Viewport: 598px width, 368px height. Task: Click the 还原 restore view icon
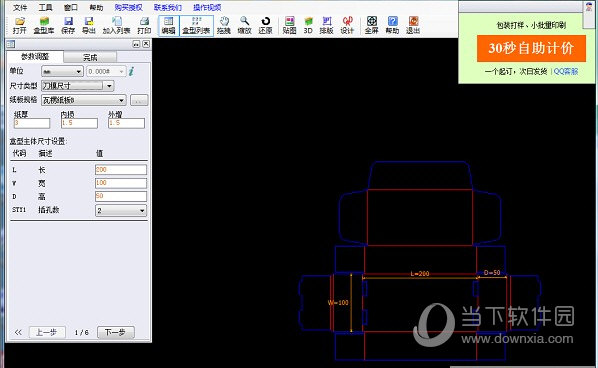[265, 25]
